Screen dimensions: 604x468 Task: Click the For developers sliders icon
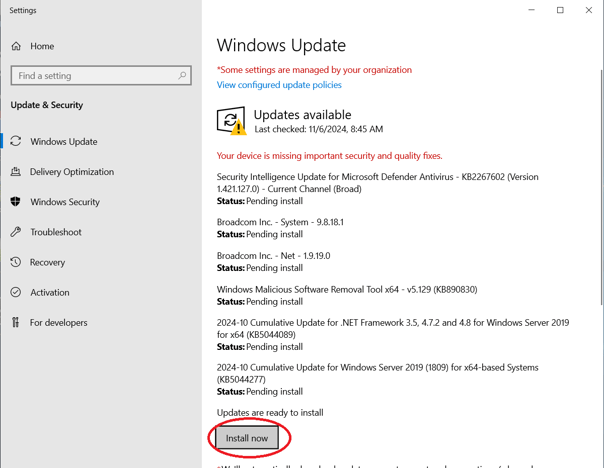16,322
